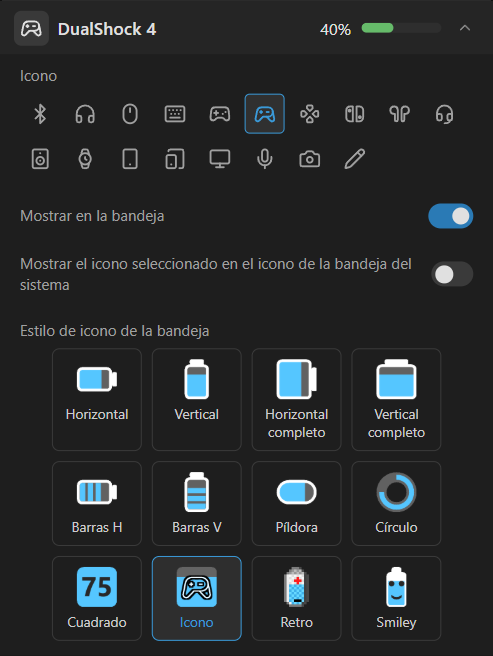Viewport: 493px width, 656px height.
Task: Turn off Mostrar en la bandeja switch
Action: tap(450, 216)
